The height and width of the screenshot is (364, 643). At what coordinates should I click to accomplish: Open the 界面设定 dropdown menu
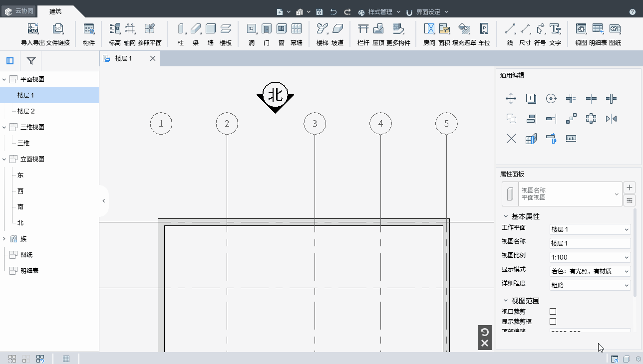[427, 12]
